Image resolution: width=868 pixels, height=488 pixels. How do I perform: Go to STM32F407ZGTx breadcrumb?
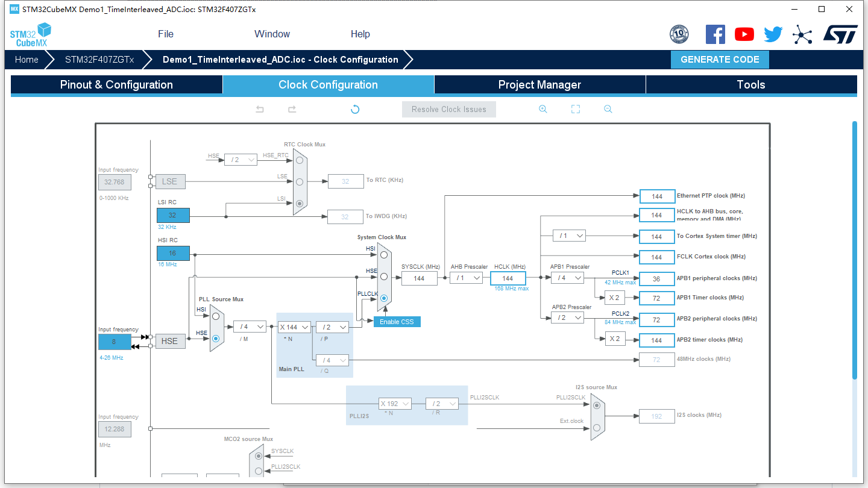99,60
